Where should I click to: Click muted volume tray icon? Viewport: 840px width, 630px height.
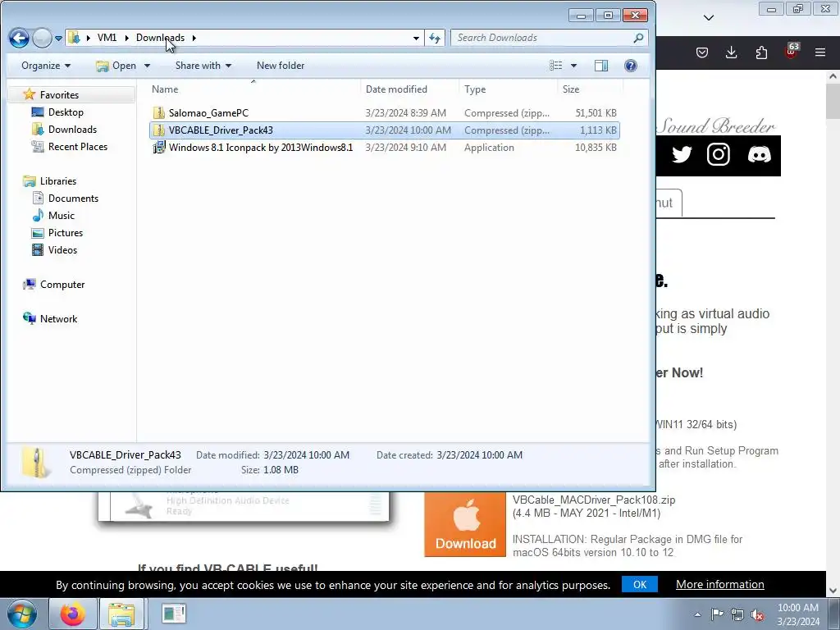[757, 614]
